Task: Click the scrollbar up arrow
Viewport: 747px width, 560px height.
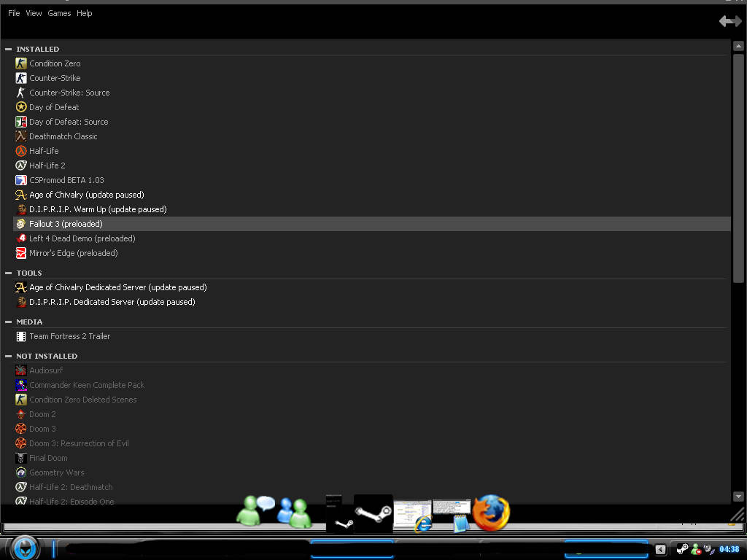Action: coord(738,46)
